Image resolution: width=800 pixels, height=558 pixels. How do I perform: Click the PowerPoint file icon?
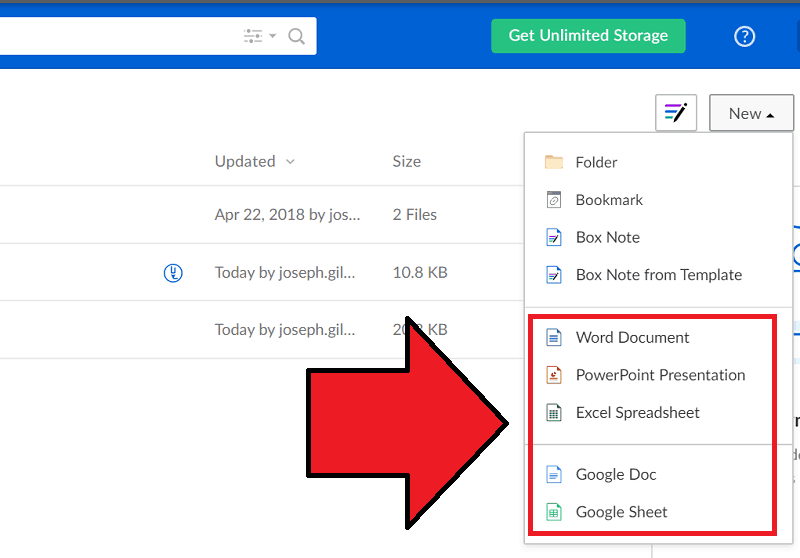554,375
